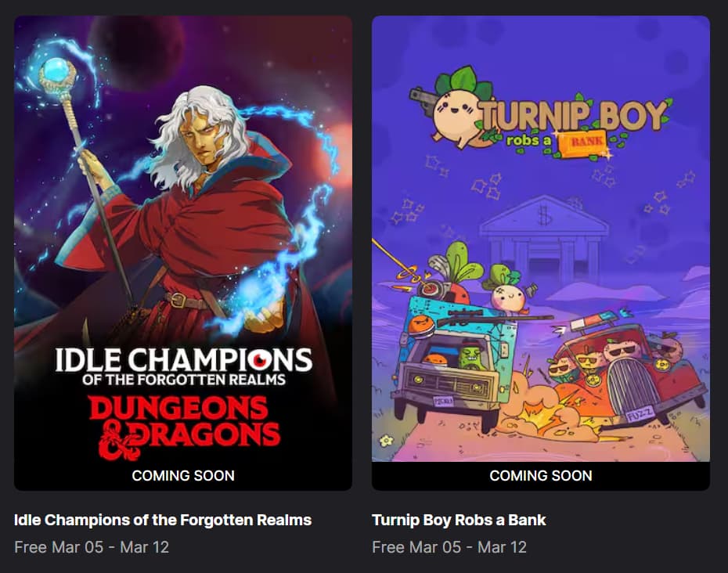This screenshot has height=573, width=728.
Task: Click the red Dungeons & Dragons logo
Action: coord(184,427)
